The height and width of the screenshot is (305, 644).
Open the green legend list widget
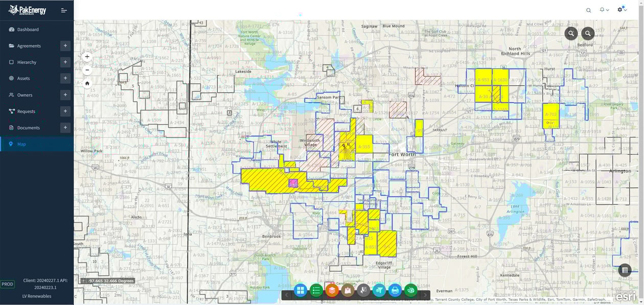316,291
